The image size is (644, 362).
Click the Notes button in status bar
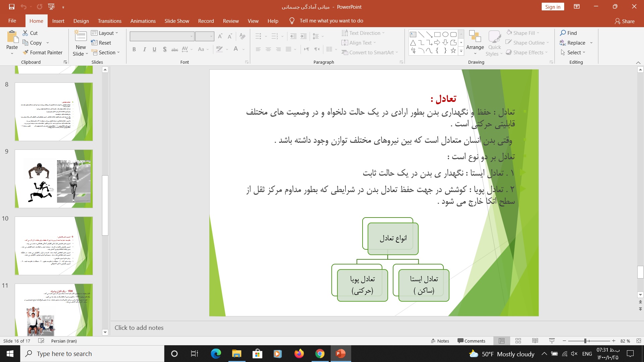[x=440, y=341]
